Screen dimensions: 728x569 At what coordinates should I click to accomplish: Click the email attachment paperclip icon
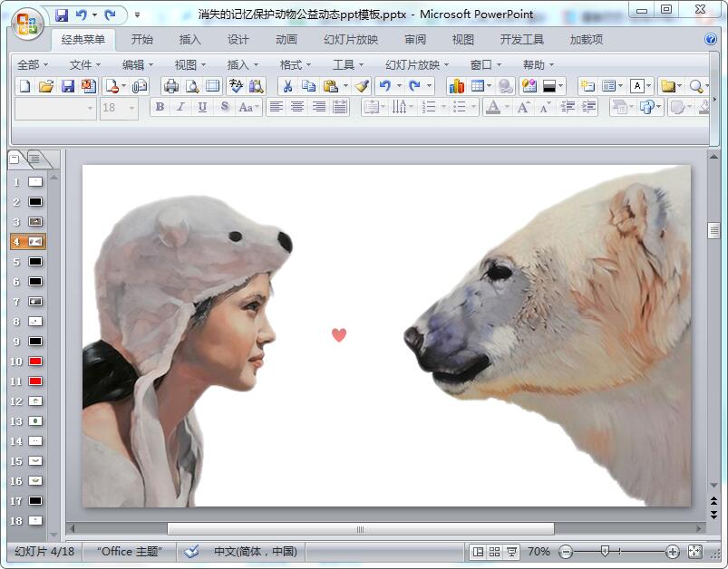pyautogui.click(x=140, y=86)
